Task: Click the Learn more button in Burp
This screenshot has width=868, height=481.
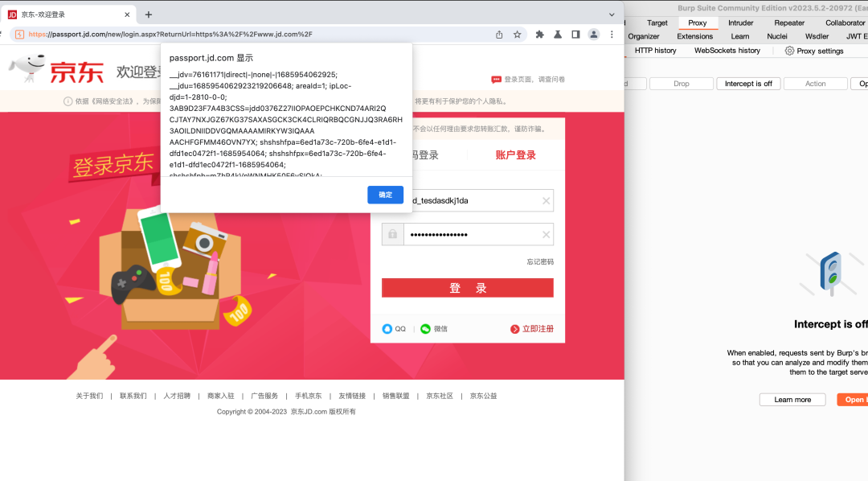Action: coord(792,400)
